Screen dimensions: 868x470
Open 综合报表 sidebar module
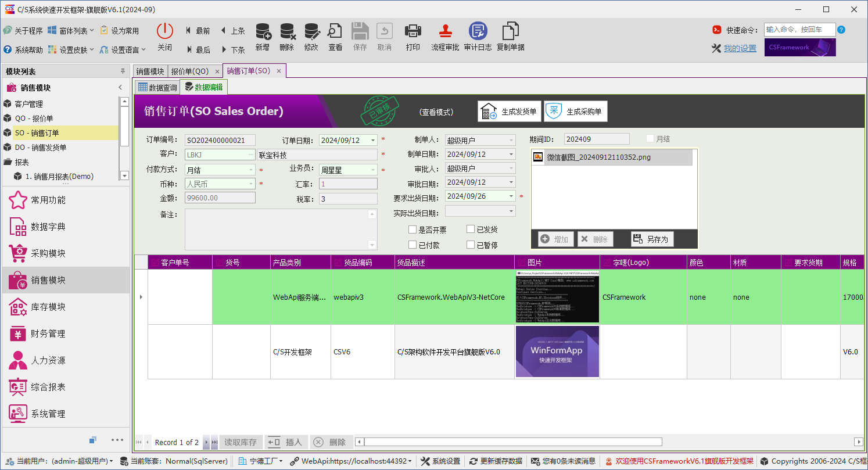click(x=66, y=387)
